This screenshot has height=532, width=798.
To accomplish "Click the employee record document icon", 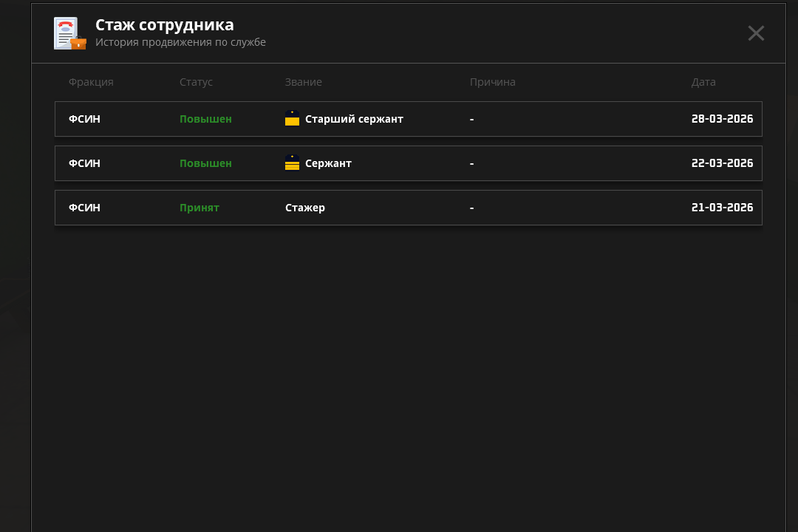I will (x=69, y=33).
